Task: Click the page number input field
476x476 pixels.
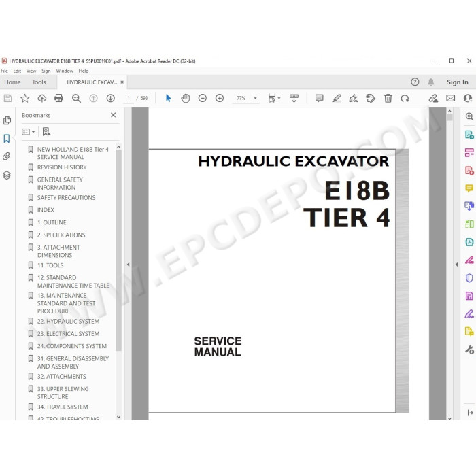Action: coord(129,98)
